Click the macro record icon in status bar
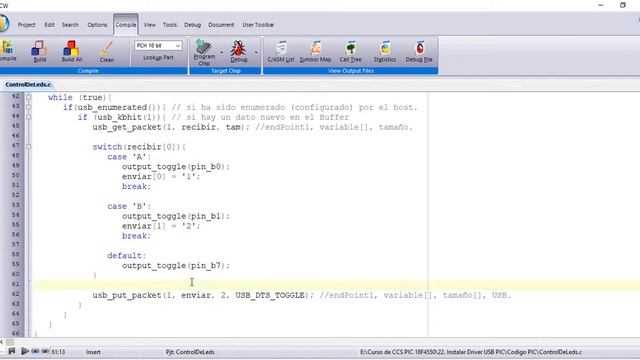 pos(35,351)
